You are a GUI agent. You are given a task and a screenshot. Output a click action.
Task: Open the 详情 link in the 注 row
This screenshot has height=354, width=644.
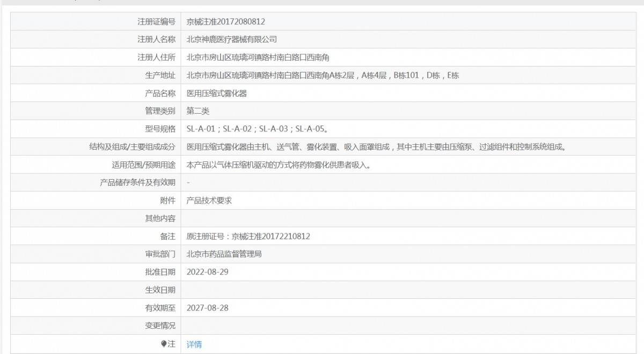pyautogui.click(x=194, y=344)
